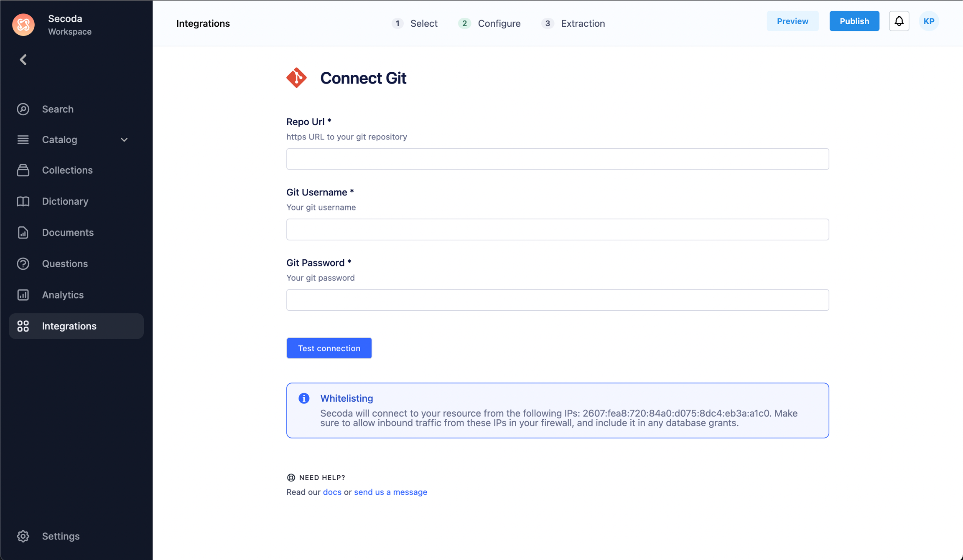Click the Search icon in the sidebar
Viewport: 963px width, 560px height.
pyautogui.click(x=23, y=109)
